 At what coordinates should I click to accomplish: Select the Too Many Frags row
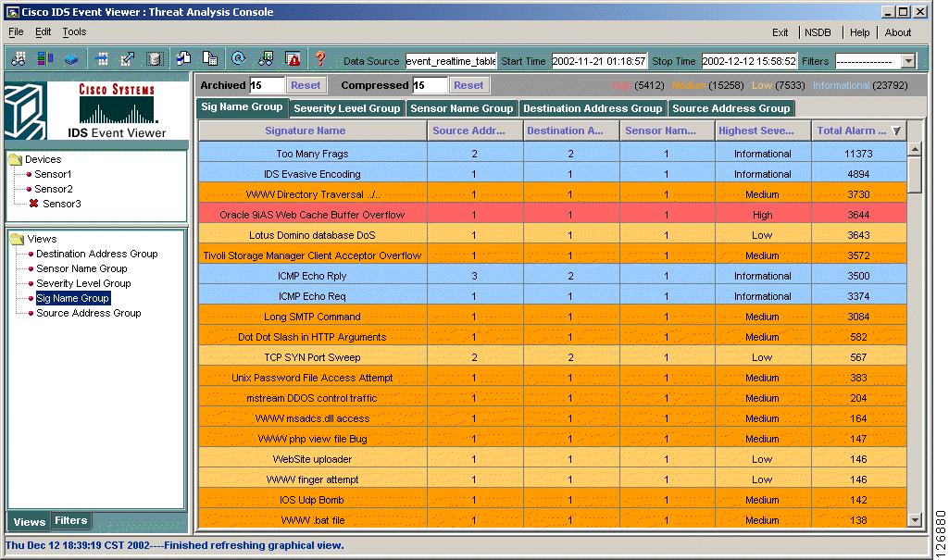point(553,154)
